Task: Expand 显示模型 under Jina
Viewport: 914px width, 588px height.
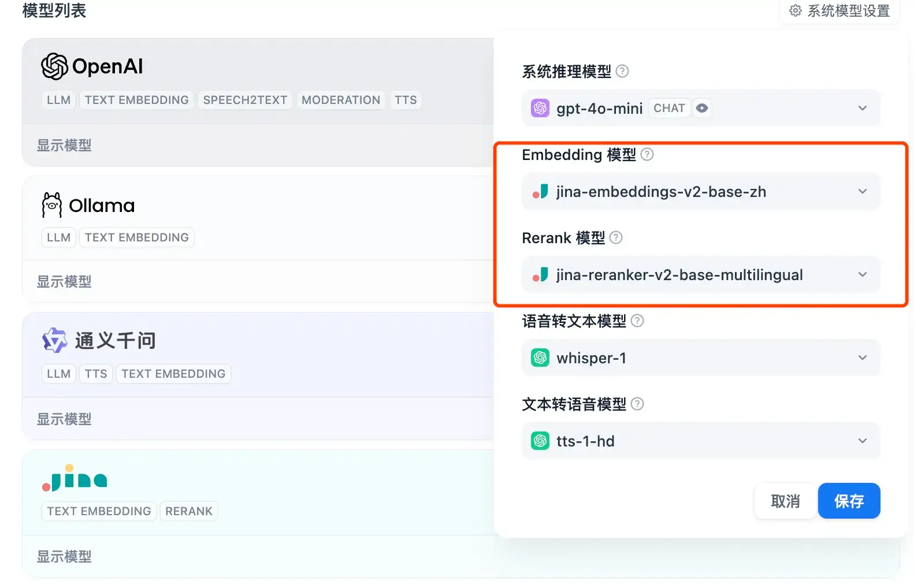Action: [64, 556]
